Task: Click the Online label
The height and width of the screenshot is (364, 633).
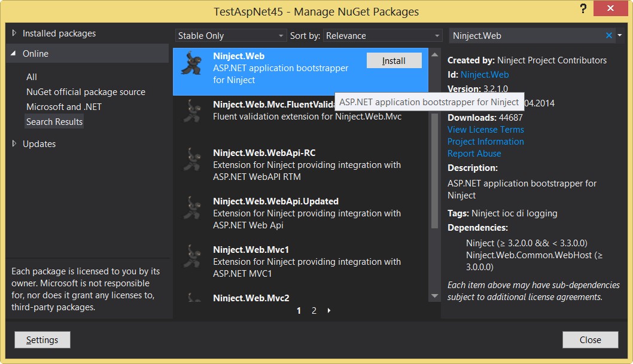Action: point(35,54)
